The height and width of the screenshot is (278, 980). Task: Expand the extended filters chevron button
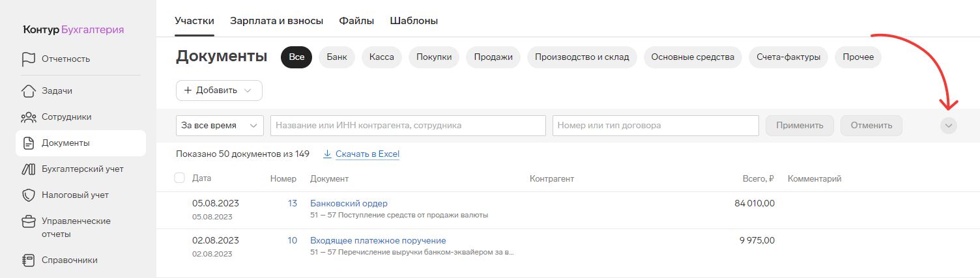(949, 126)
